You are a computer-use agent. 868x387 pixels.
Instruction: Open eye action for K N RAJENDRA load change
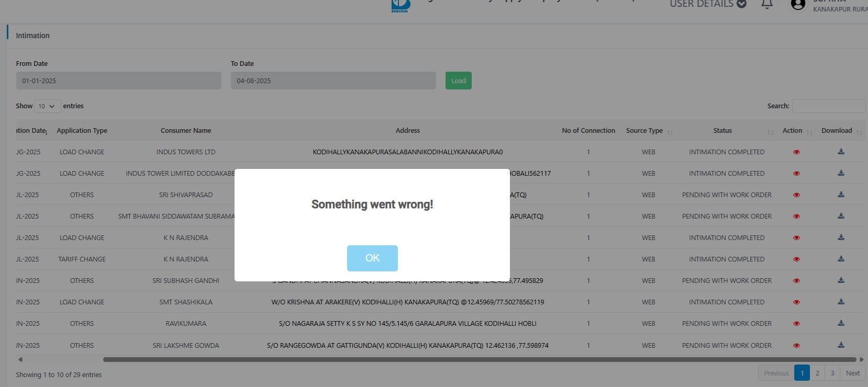click(x=796, y=238)
